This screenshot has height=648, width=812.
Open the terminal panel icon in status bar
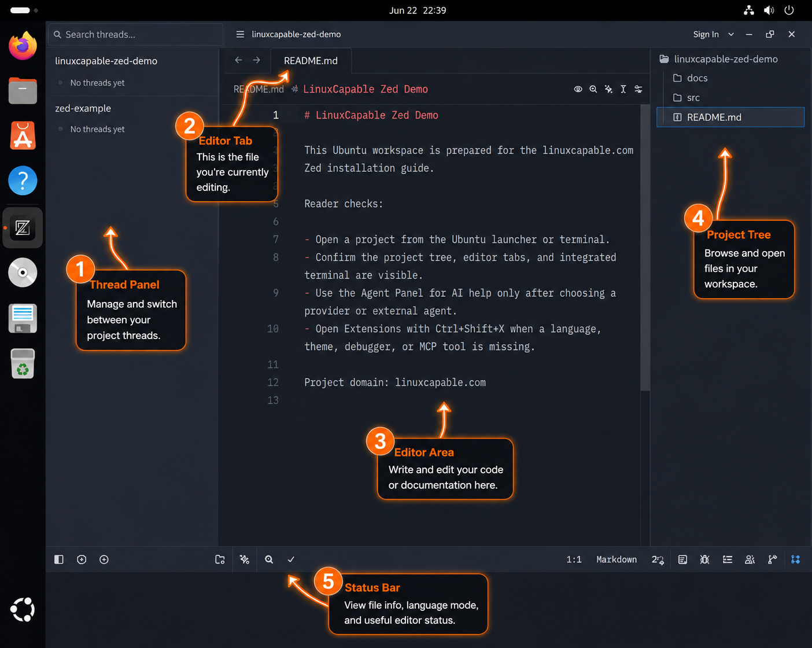click(x=682, y=559)
